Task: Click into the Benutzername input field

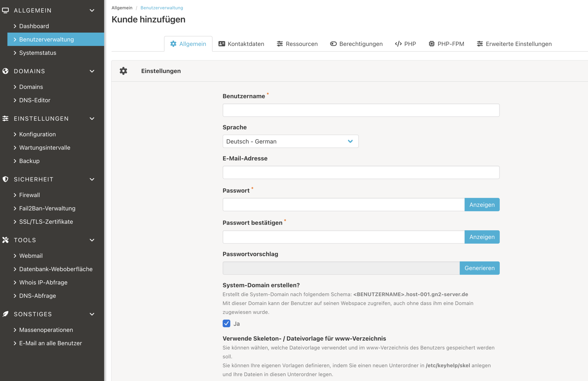Action: tap(361, 110)
